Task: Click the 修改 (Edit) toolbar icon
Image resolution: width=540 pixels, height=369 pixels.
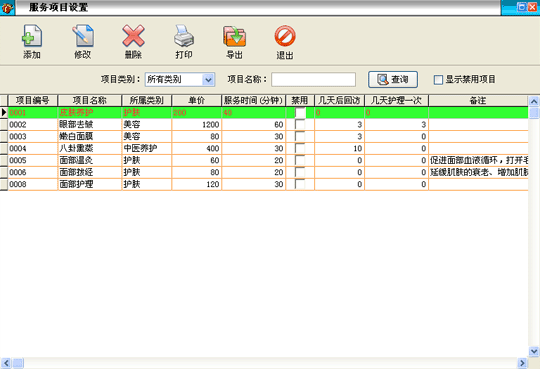Action: pyautogui.click(x=83, y=35)
